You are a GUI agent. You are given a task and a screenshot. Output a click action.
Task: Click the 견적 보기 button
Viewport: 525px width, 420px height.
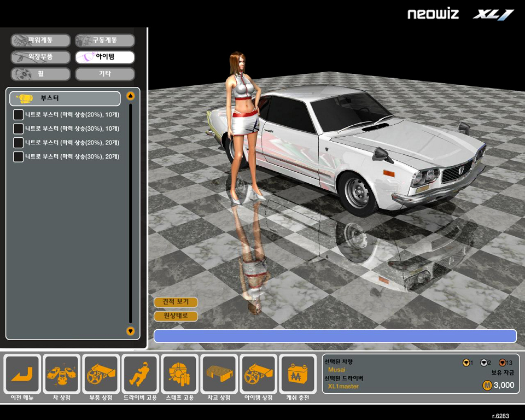coord(176,302)
